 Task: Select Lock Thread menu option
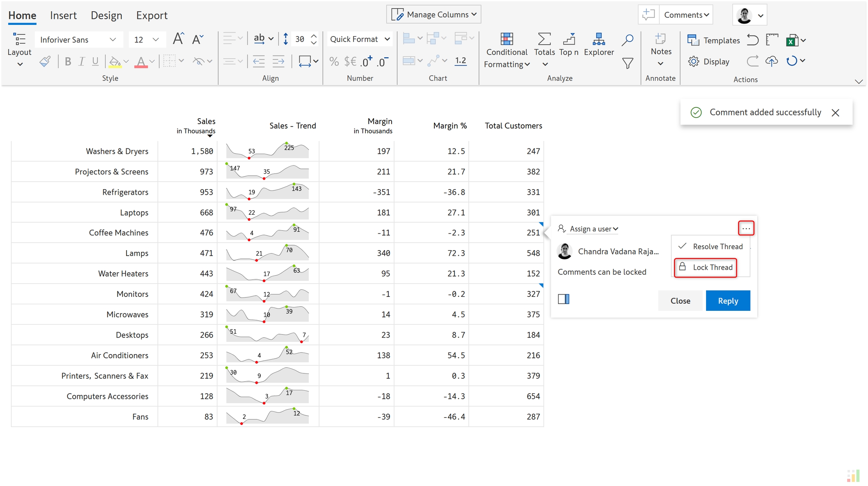click(x=705, y=267)
